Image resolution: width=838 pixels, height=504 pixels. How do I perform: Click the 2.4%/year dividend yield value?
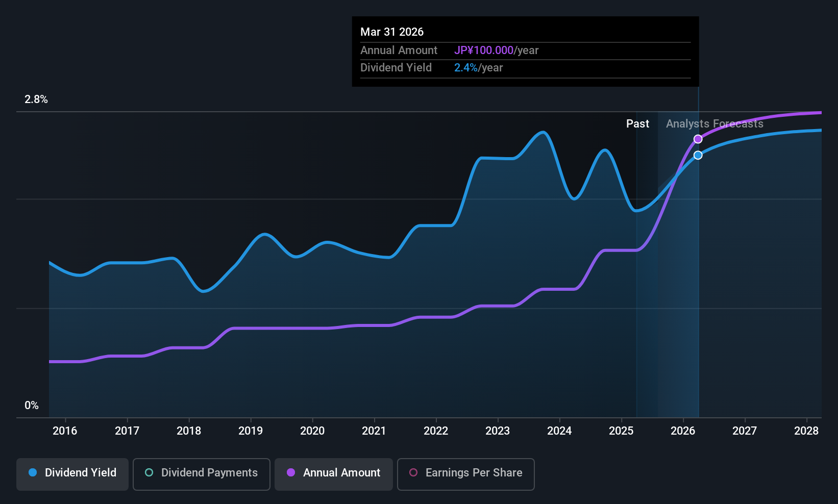[479, 67]
